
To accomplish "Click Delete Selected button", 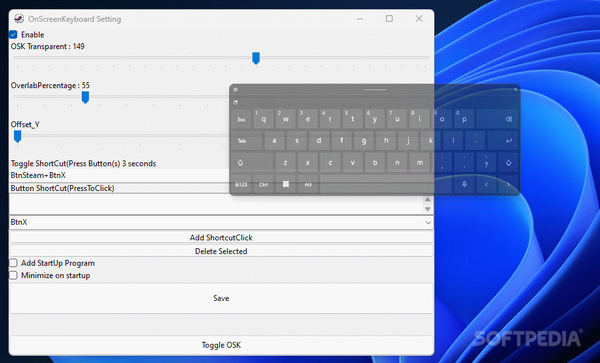I will (221, 251).
